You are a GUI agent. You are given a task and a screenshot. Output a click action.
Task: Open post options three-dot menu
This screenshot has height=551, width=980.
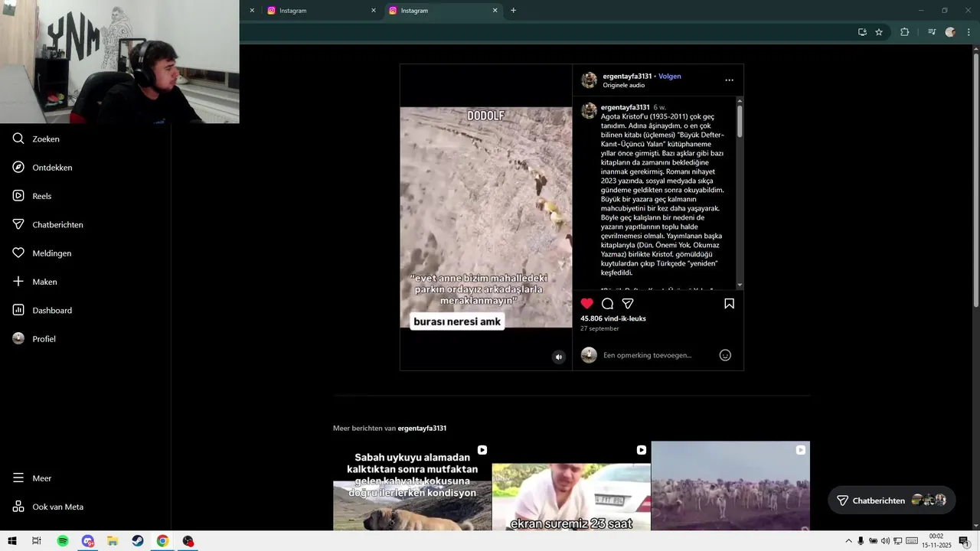pyautogui.click(x=729, y=80)
